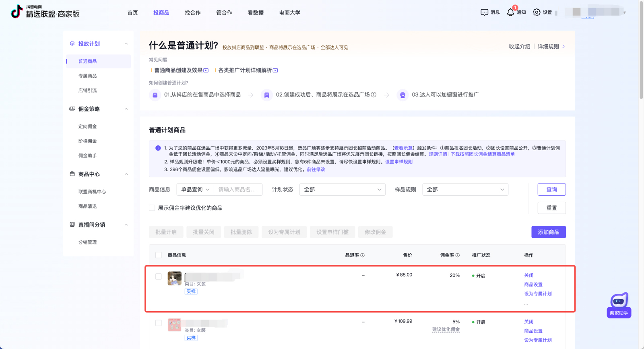Focus the 请输入商品名 search input
The width and height of the screenshot is (644, 349).
(x=238, y=190)
